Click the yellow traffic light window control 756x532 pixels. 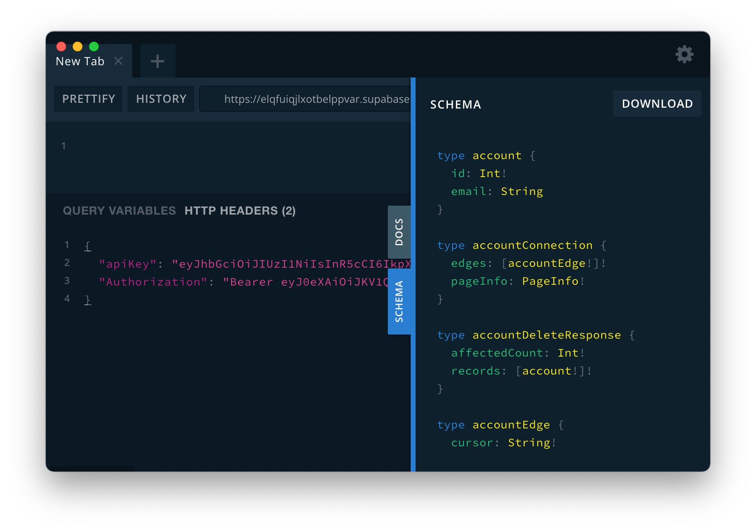78,46
